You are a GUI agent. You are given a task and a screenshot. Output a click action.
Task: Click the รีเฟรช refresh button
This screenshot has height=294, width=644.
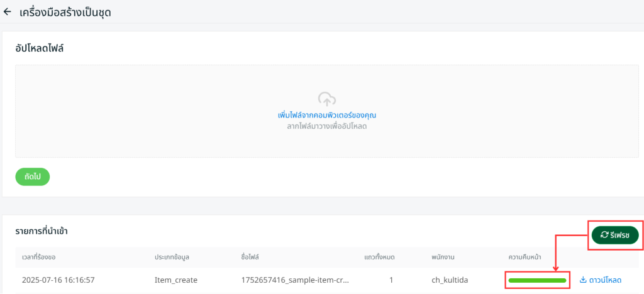click(614, 235)
